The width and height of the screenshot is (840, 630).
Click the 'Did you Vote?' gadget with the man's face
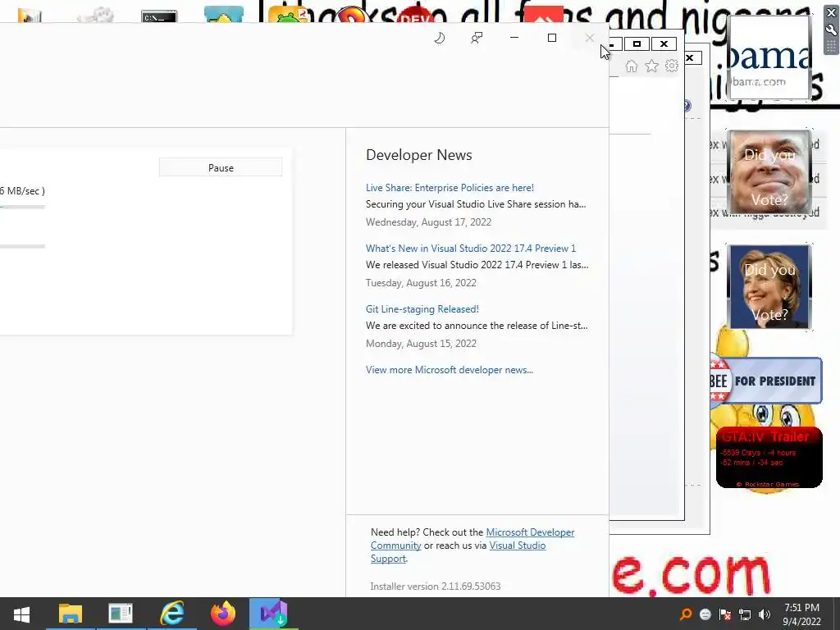point(769,172)
